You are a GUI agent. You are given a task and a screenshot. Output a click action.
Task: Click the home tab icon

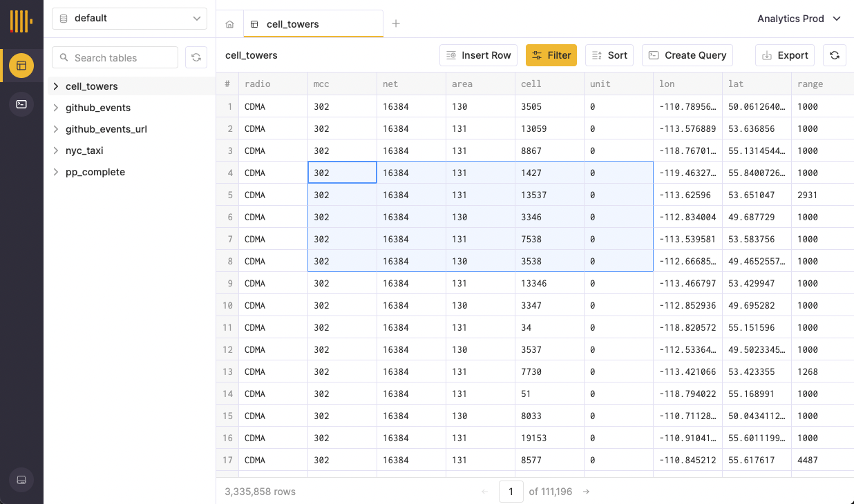(x=230, y=24)
